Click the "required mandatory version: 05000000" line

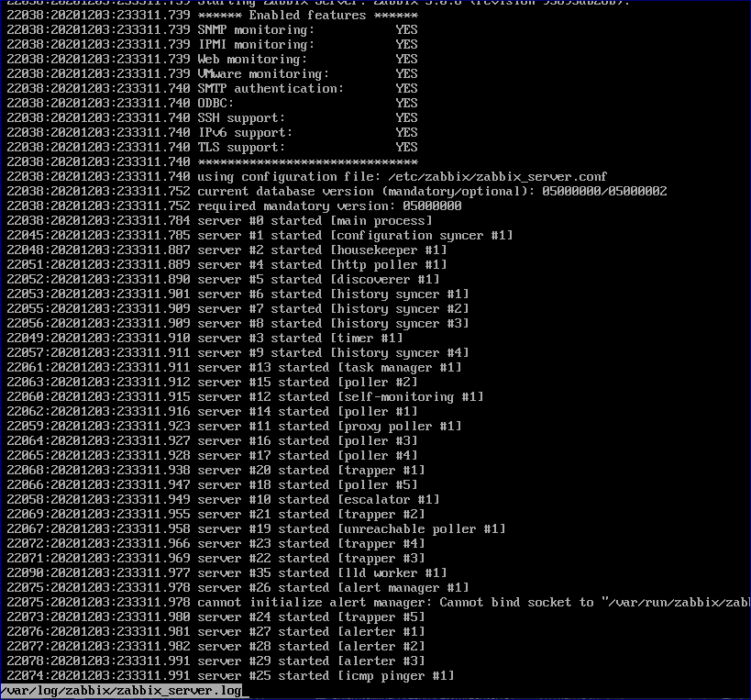[x=234, y=206]
